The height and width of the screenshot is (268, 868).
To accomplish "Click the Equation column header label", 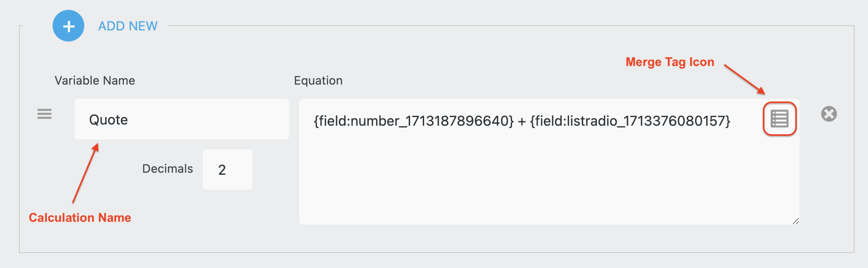I will click(318, 80).
